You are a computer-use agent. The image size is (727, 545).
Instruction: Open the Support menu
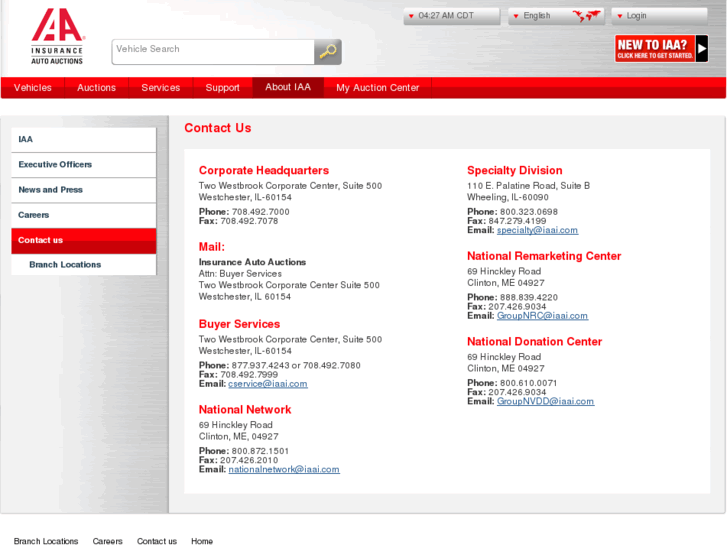point(223,88)
